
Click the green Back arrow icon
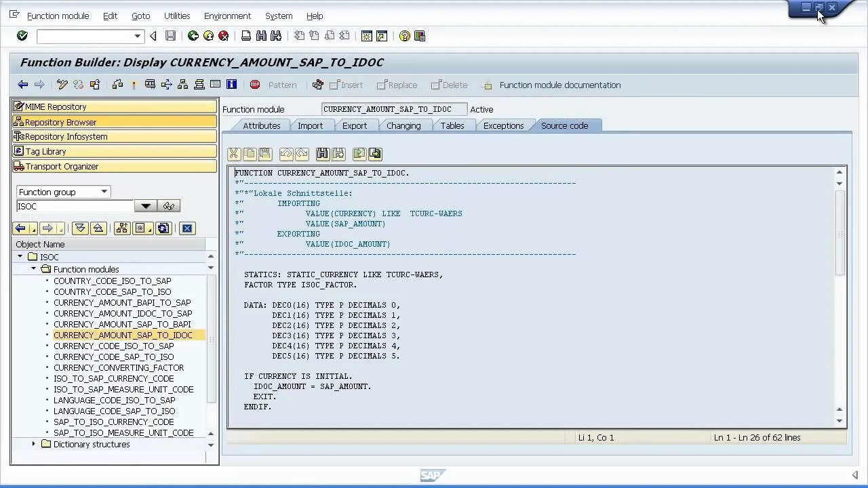193,36
